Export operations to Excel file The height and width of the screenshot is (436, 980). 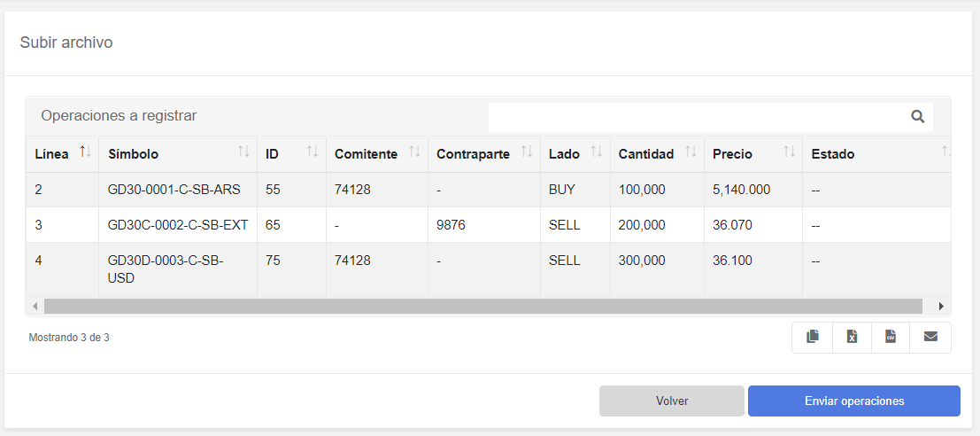[852, 337]
